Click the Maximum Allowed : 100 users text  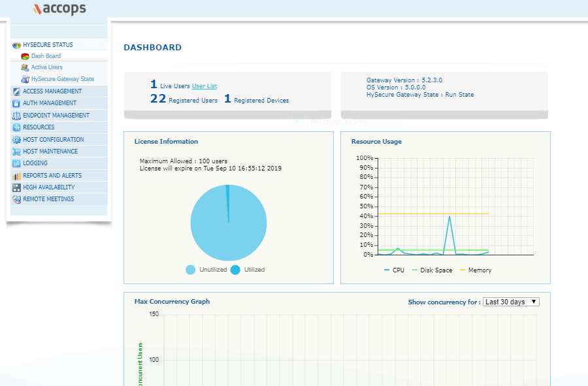click(184, 161)
